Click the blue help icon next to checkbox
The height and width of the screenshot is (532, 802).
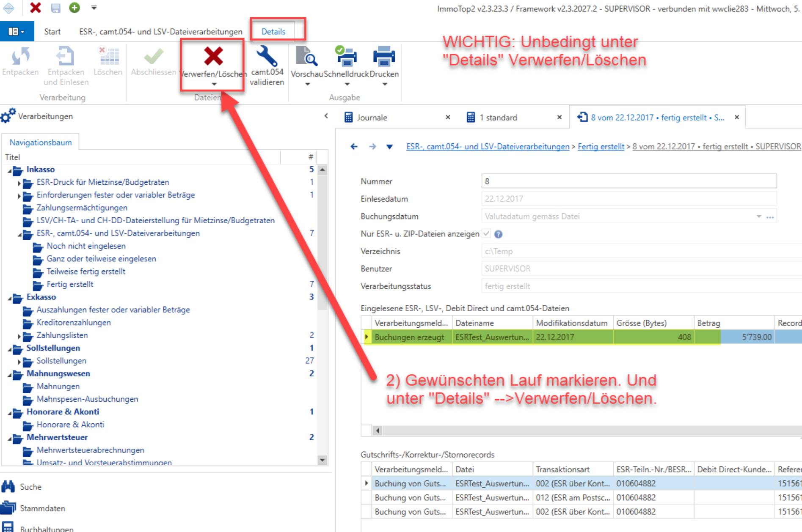[x=499, y=234]
